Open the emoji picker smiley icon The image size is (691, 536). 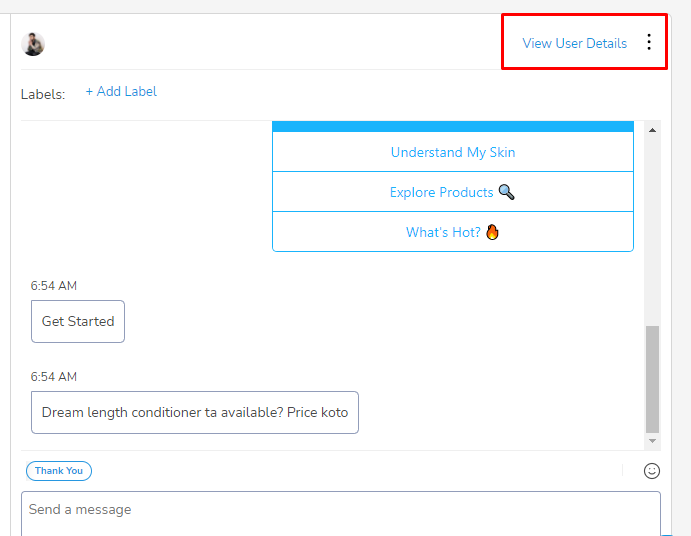point(652,471)
